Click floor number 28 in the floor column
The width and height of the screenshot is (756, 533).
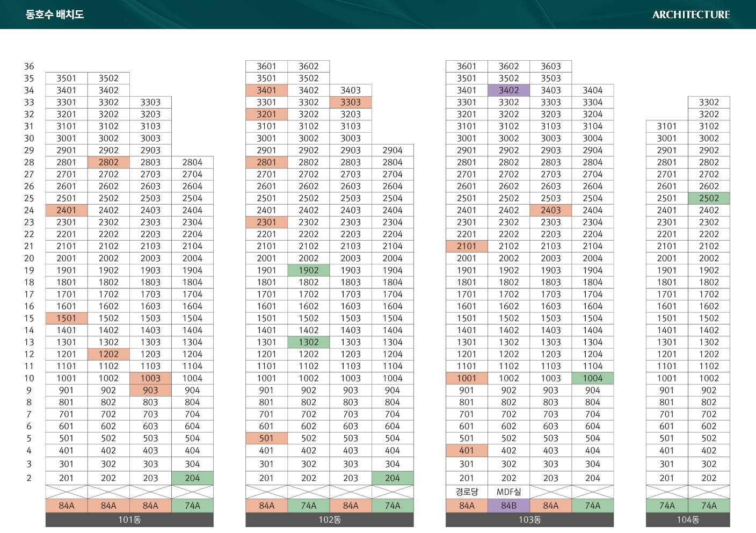tap(29, 162)
